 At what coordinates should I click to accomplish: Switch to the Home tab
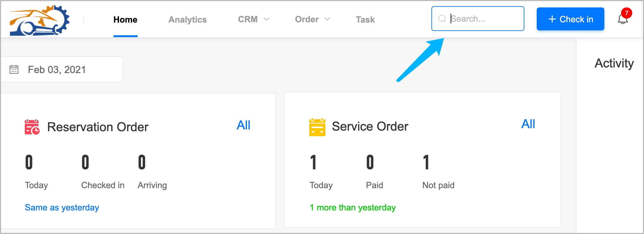[125, 19]
